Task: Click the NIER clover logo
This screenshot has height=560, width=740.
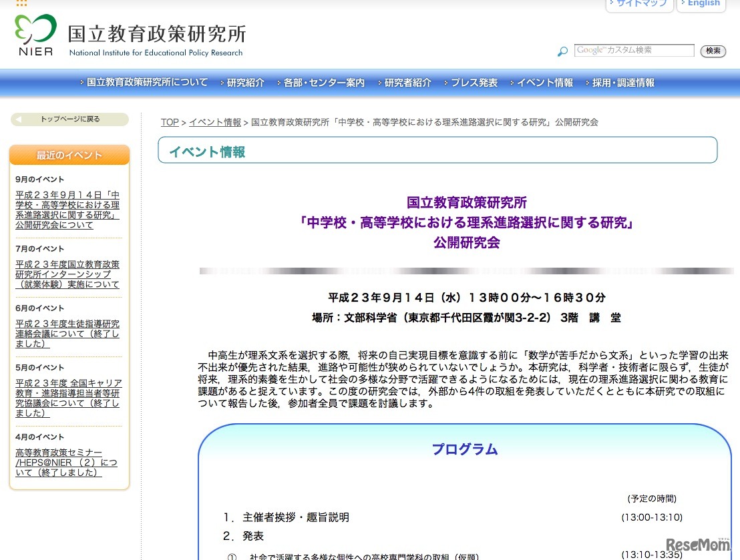Action: (x=33, y=32)
